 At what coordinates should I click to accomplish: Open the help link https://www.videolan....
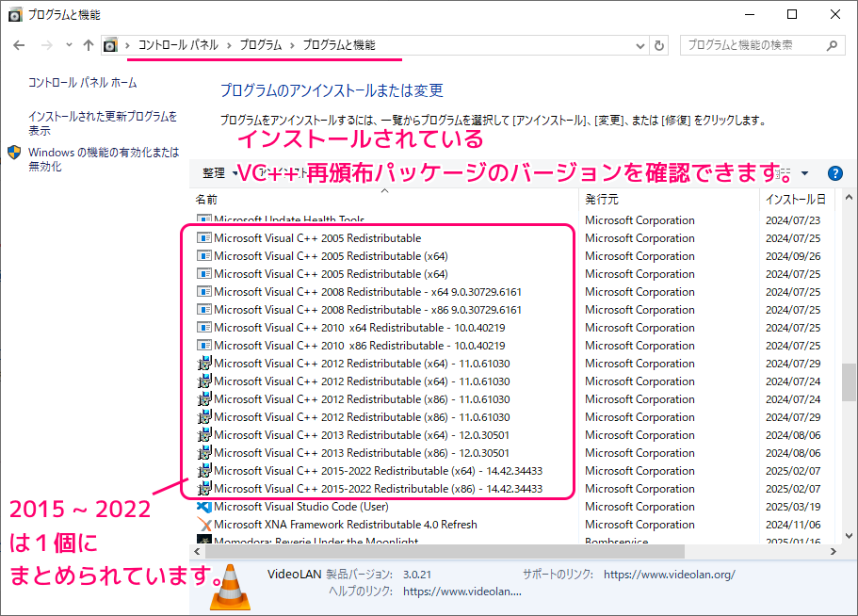461,592
